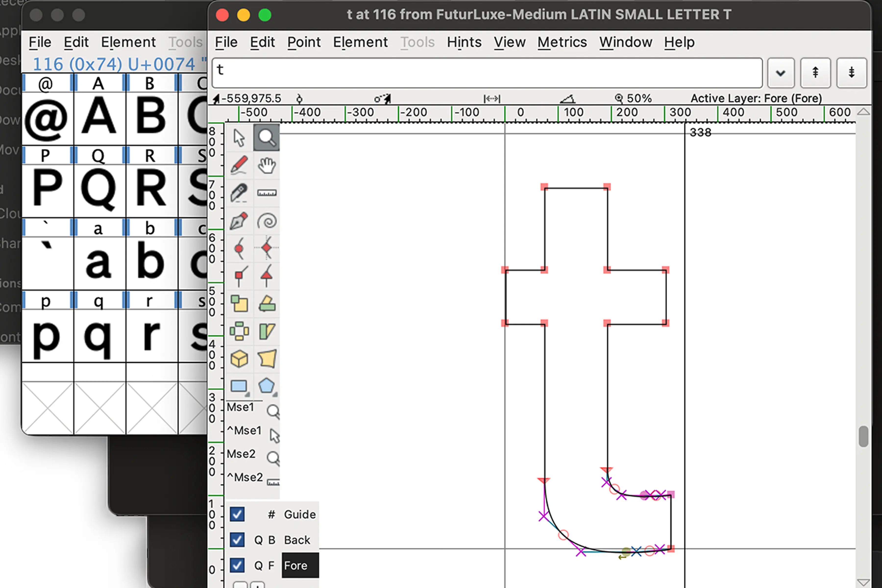Select the Ruler measure tool
Viewport: 882px width, 588px height.
coord(267,193)
